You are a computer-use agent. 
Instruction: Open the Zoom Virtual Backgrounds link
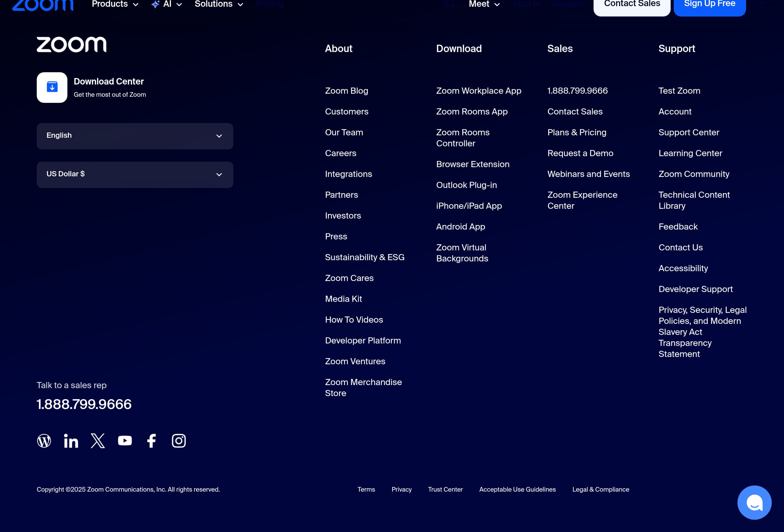462,253
